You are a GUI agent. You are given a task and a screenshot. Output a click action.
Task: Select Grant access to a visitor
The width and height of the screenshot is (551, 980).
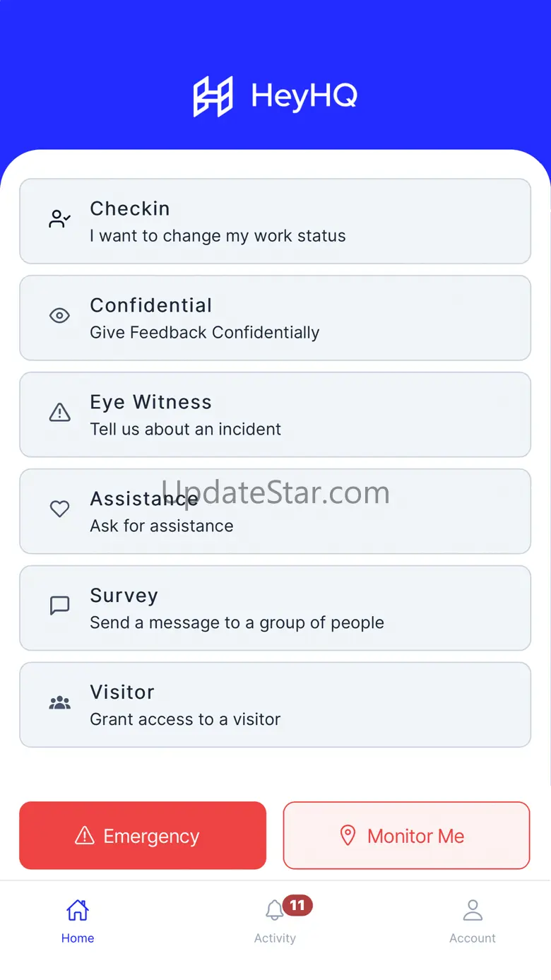point(275,704)
